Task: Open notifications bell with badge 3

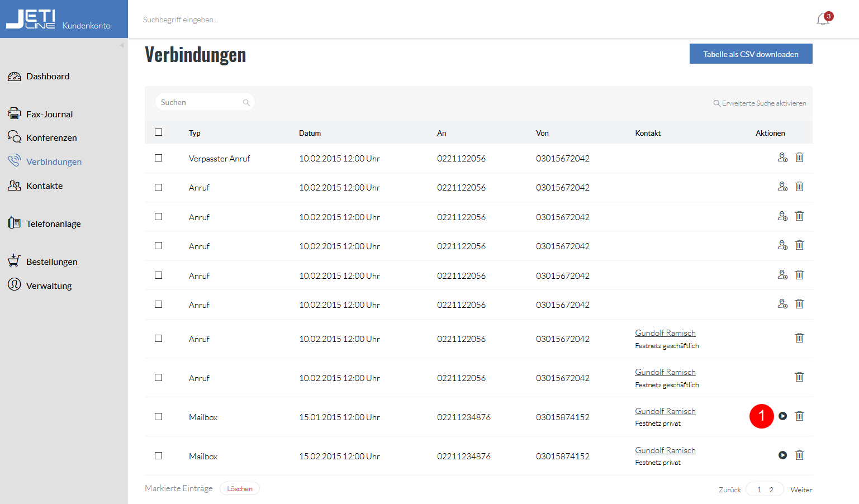Action: click(823, 19)
